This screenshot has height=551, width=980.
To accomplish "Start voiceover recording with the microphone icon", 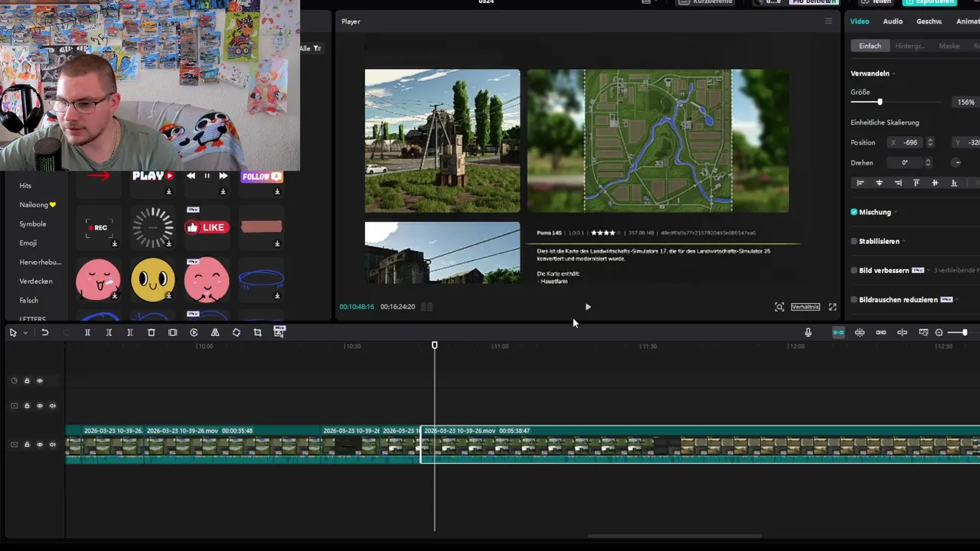I will 808,332.
